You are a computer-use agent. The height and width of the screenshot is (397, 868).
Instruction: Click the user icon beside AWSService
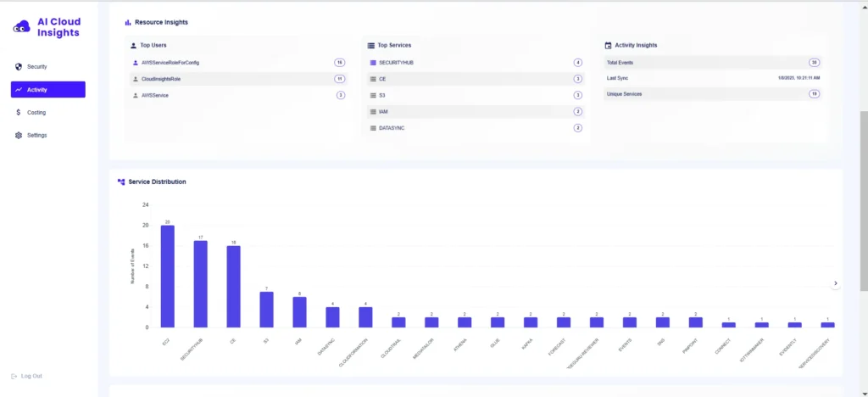pyautogui.click(x=136, y=95)
